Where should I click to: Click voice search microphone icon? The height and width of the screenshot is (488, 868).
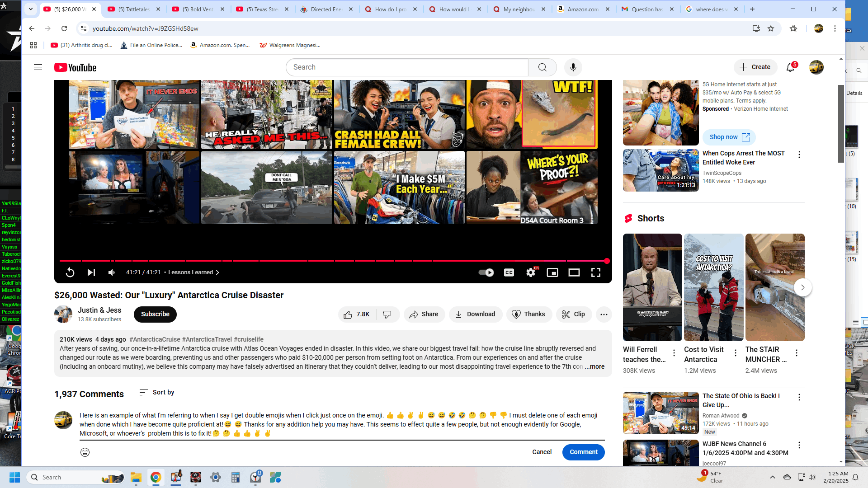[573, 67]
